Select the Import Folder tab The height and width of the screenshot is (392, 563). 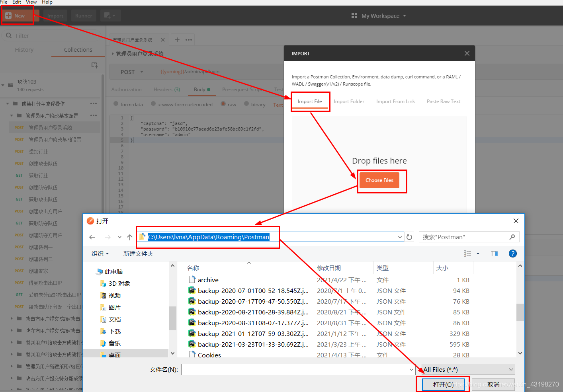tap(349, 101)
